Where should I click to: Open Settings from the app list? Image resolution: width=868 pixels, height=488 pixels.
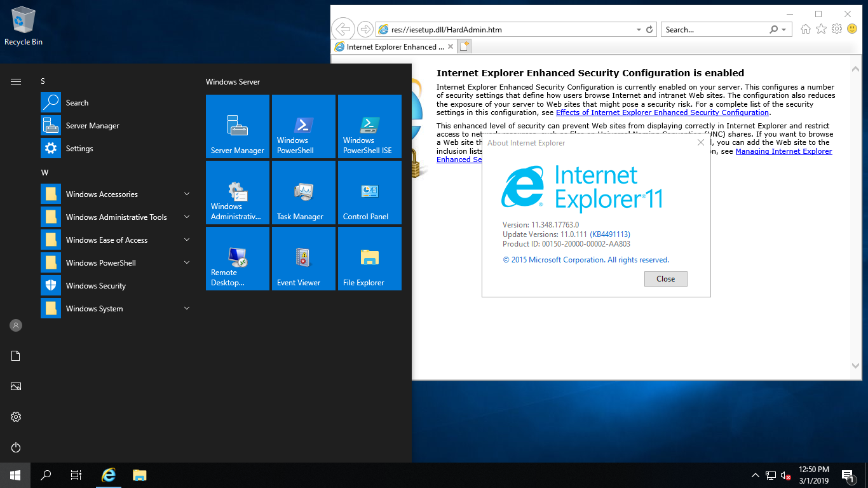[x=117, y=149]
